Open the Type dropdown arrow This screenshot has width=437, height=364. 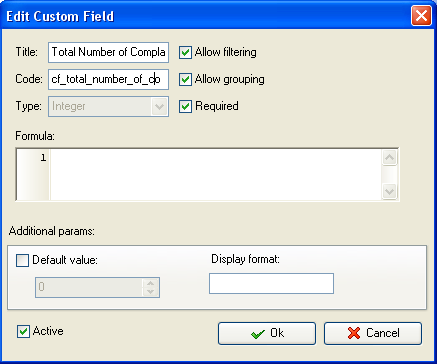click(159, 107)
